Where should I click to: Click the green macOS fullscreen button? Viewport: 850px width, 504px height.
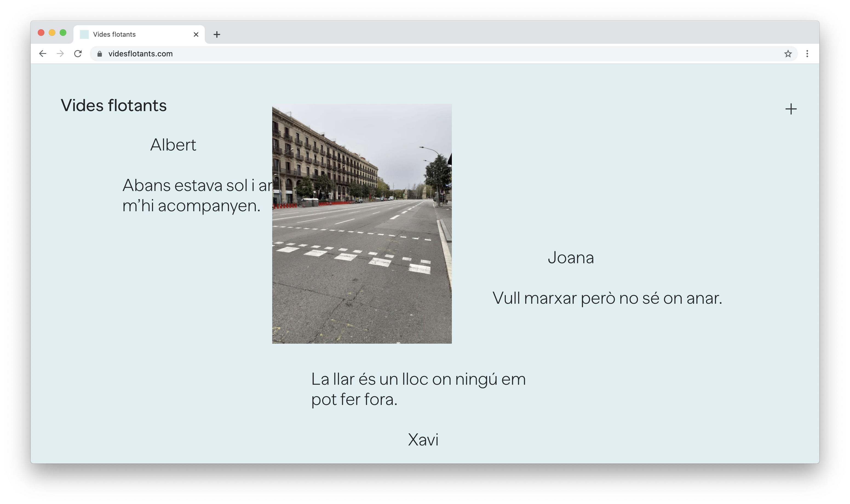pyautogui.click(x=63, y=33)
